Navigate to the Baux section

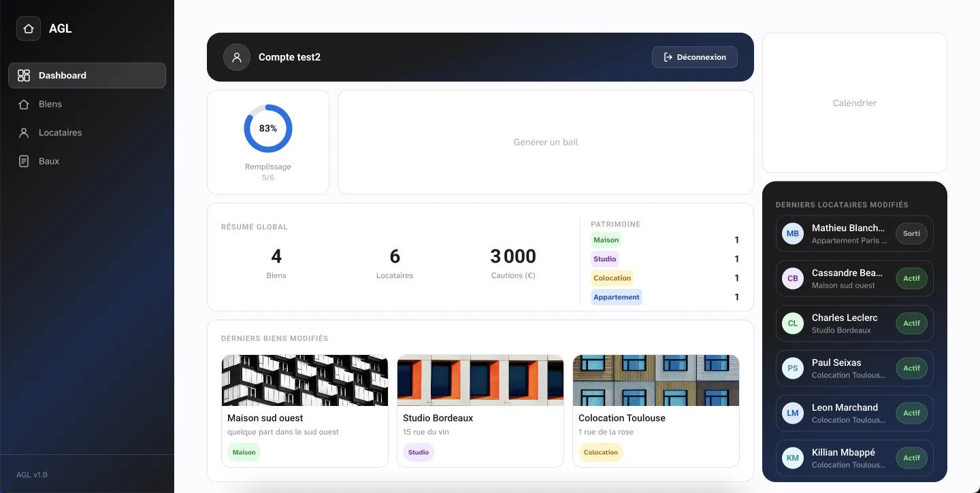pyautogui.click(x=87, y=161)
